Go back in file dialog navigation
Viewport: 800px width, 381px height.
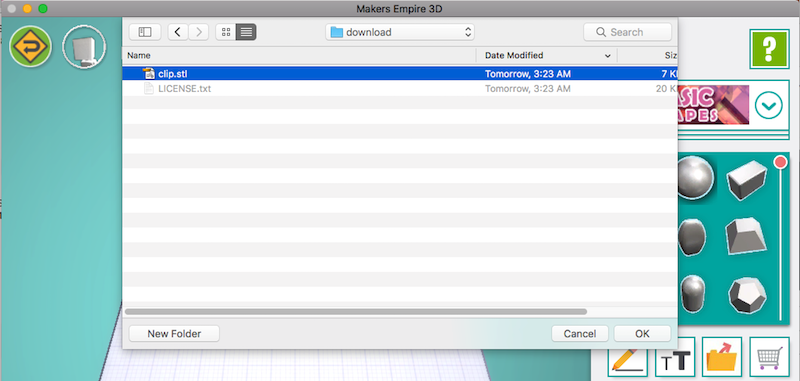pos(178,32)
